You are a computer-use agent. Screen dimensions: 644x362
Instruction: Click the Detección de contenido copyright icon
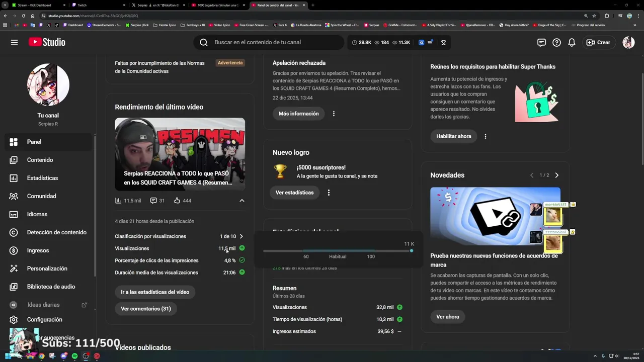14,232
